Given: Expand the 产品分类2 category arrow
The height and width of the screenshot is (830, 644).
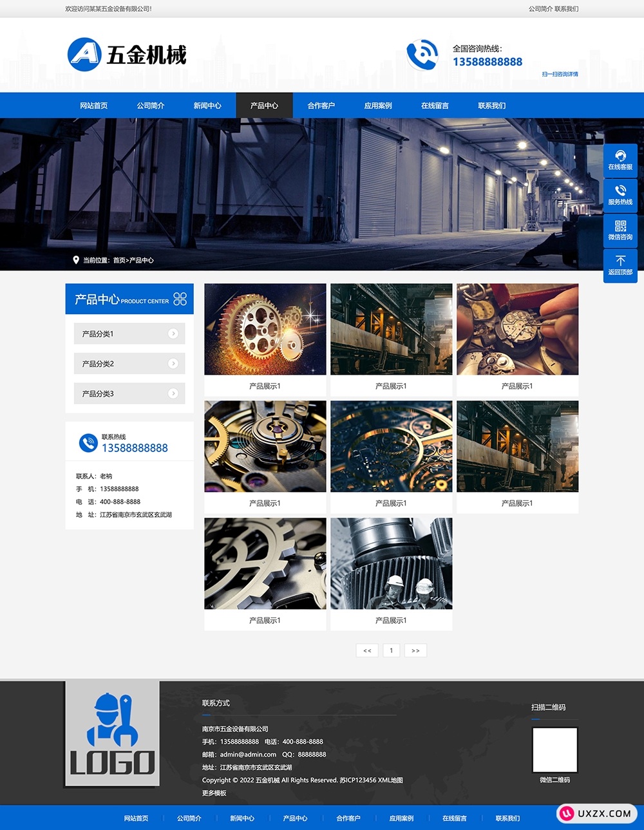Looking at the screenshot, I should [x=173, y=364].
